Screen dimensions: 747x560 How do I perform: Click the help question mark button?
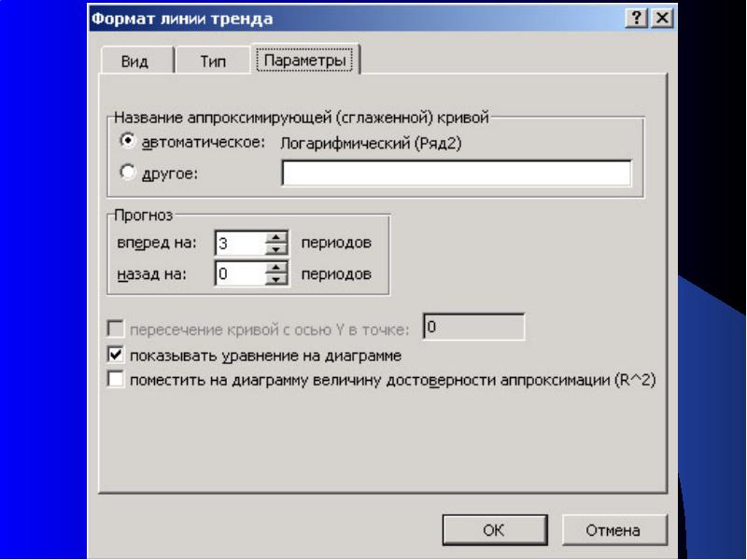[x=637, y=18]
